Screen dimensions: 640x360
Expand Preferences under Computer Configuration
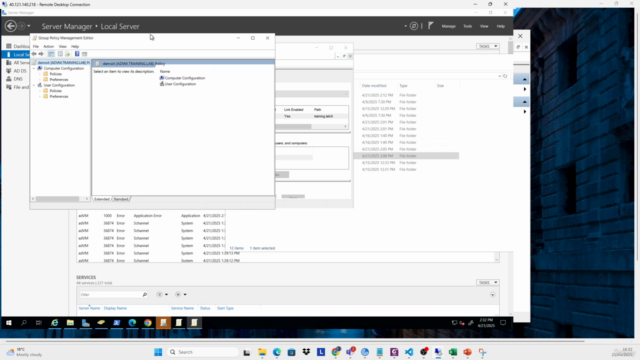(40, 80)
